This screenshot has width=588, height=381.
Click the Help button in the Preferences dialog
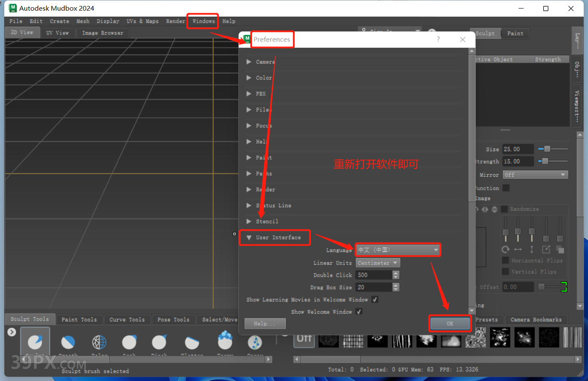click(x=265, y=324)
